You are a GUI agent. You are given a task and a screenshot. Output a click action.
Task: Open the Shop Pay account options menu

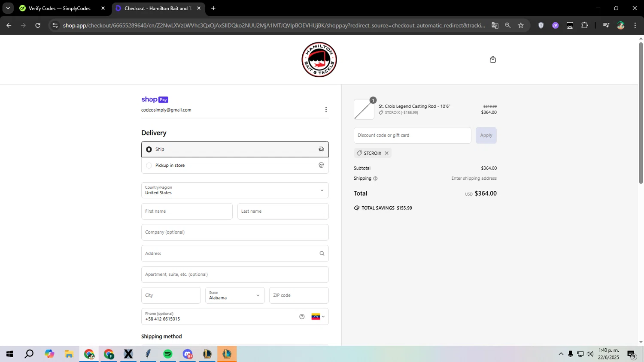(x=326, y=110)
